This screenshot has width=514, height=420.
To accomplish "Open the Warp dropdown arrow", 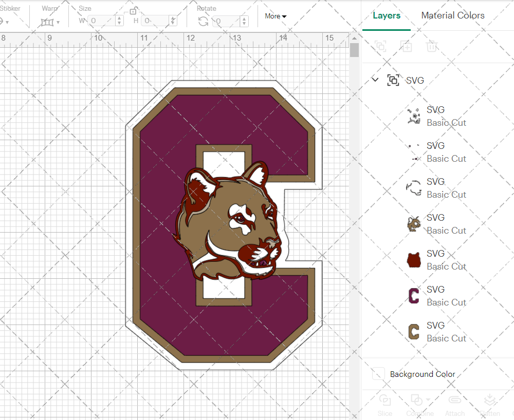I will point(58,22).
